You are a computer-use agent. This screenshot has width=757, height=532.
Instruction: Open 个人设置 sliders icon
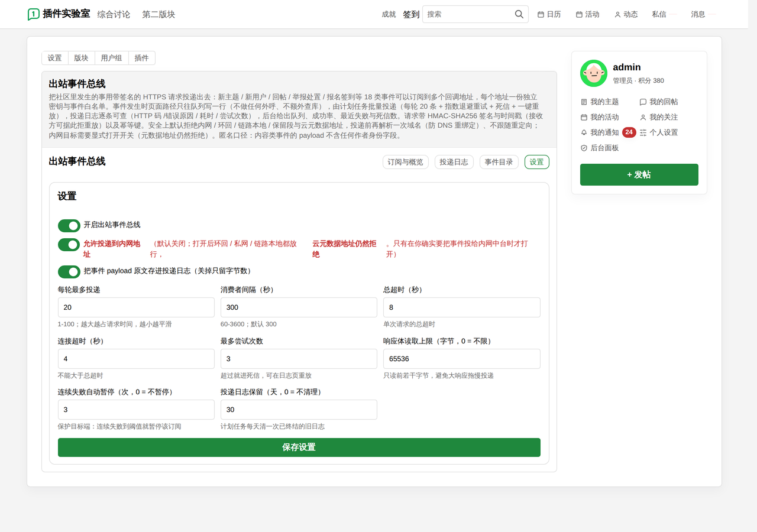[643, 132]
